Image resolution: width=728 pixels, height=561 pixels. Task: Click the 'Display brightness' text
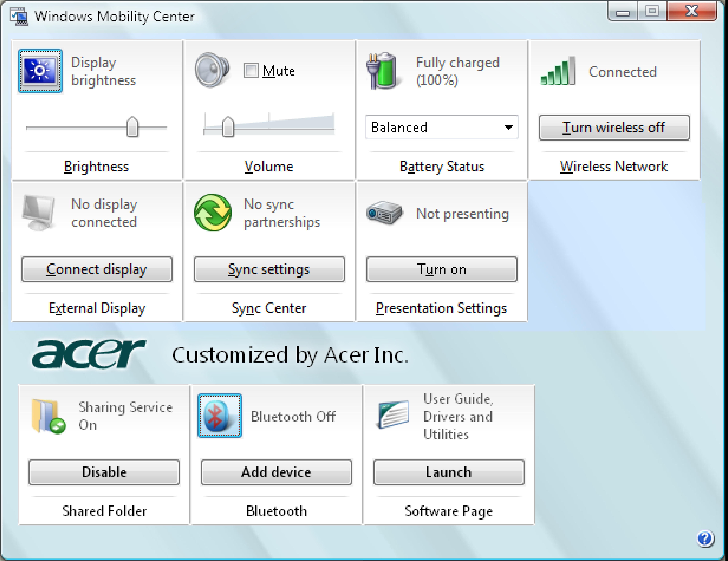coord(104,71)
